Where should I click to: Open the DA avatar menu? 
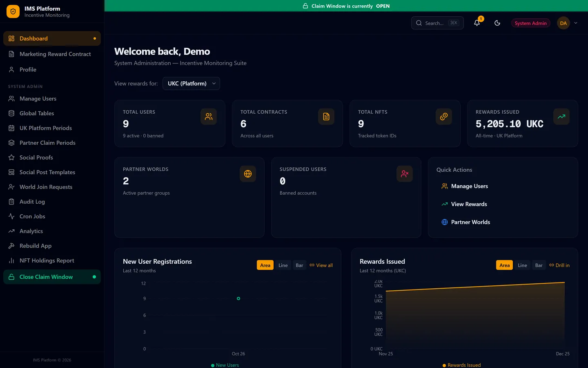coord(563,23)
